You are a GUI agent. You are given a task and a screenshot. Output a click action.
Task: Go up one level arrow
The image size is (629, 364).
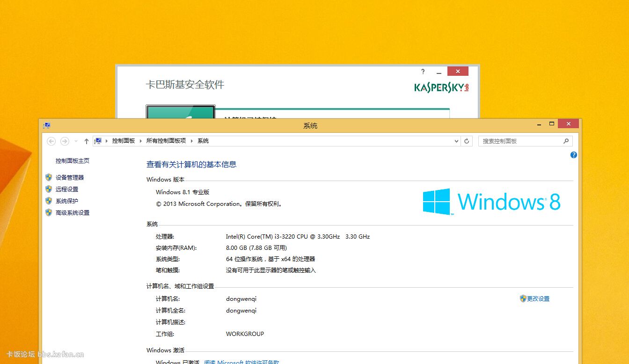(87, 141)
